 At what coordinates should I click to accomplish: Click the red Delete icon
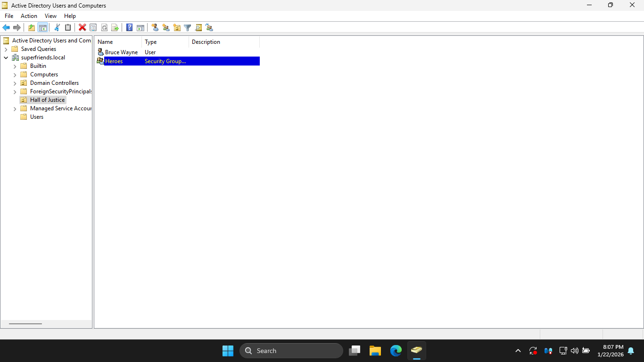[x=82, y=28]
